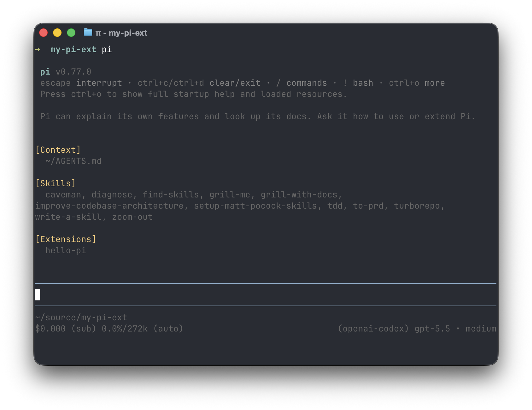
Task: Click the red close window button
Action: [x=43, y=33]
